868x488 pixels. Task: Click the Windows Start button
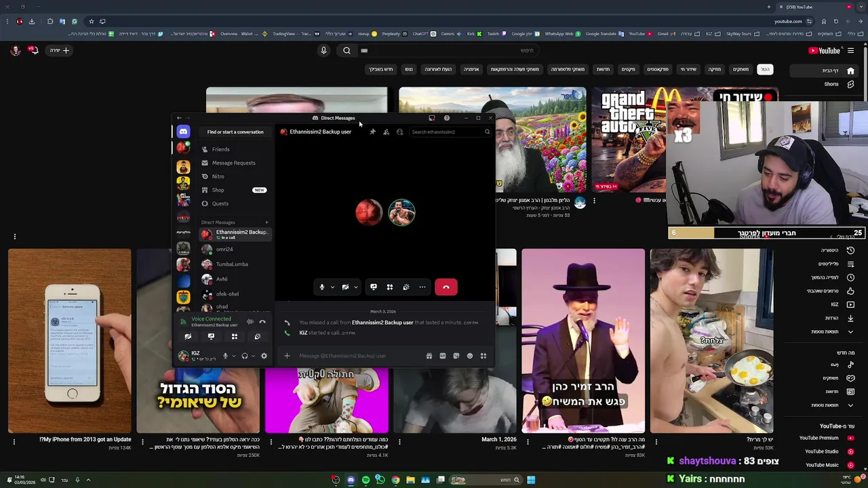[531, 480]
